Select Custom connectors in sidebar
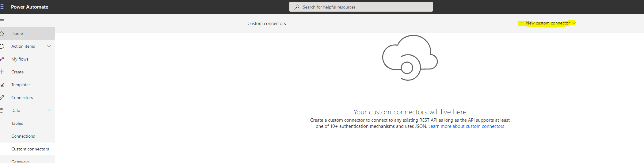The width and height of the screenshot is (644, 163). (30, 149)
